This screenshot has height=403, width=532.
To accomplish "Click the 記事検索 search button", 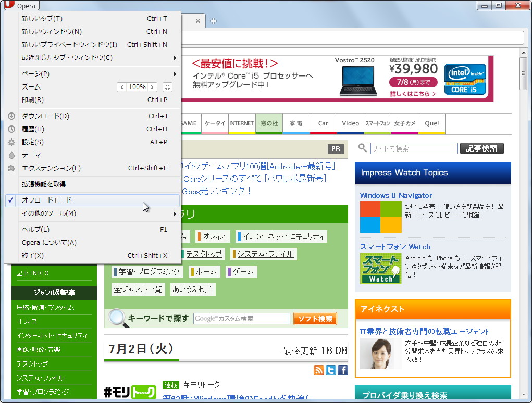I will (481, 148).
